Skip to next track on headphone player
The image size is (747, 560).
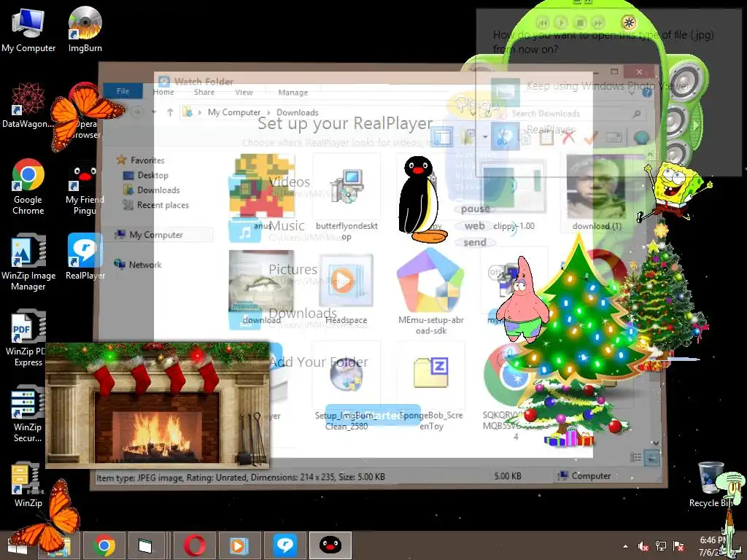pos(598,23)
